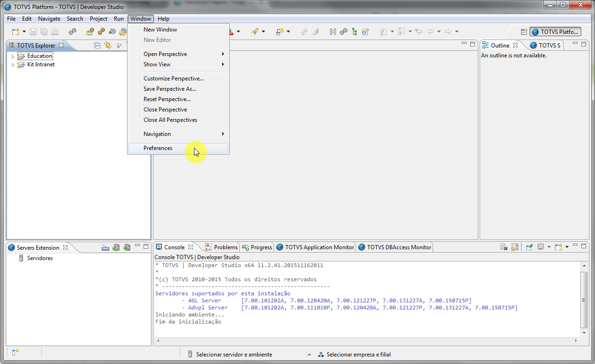Close the TOTVS Explorer tab
The height and width of the screenshot is (364, 595).
click(x=61, y=46)
